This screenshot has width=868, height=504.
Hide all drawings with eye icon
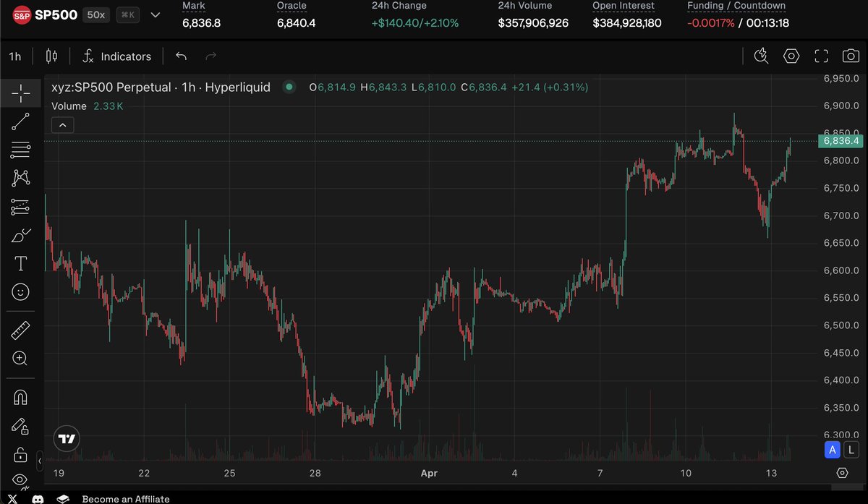[x=20, y=479]
